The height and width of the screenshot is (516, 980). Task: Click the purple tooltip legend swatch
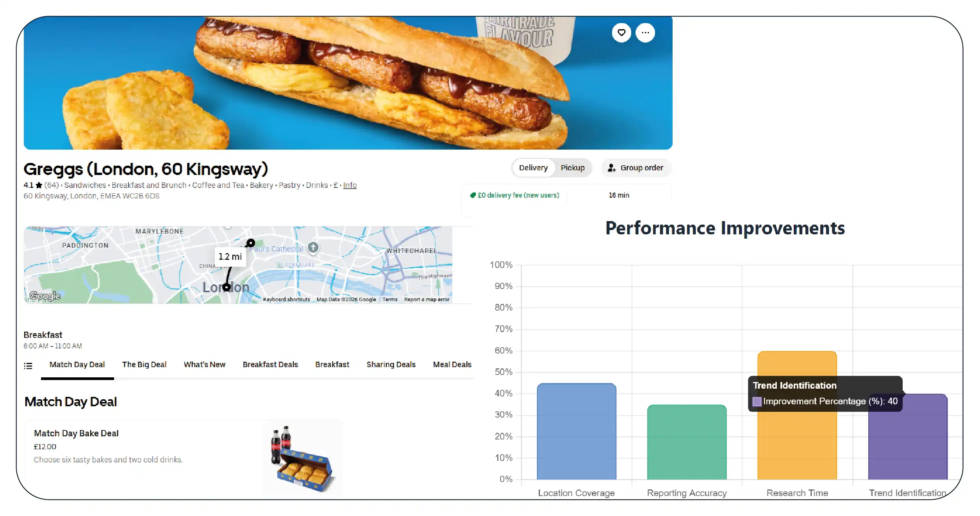tap(757, 402)
